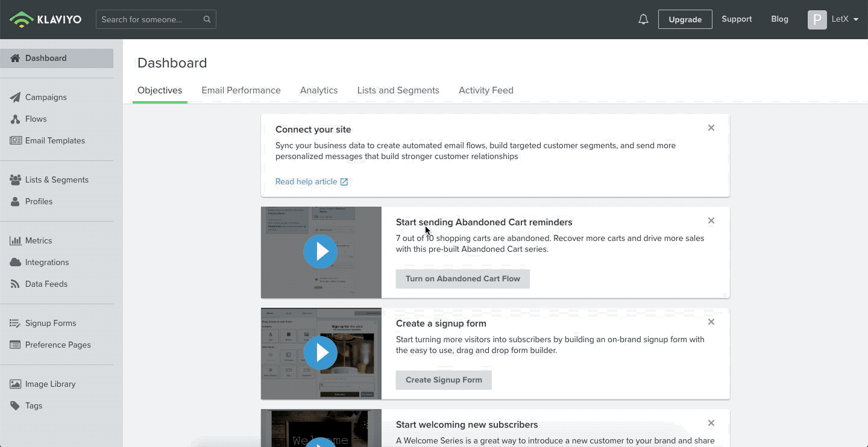Open the Activity Feed tab
Screen dimensions: 868x447
click(x=486, y=90)
